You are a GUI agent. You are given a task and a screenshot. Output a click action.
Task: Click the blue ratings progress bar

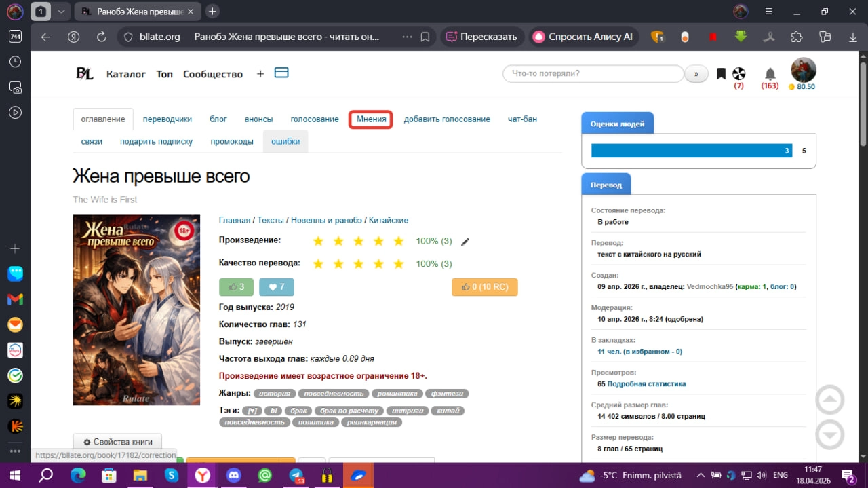692,151
